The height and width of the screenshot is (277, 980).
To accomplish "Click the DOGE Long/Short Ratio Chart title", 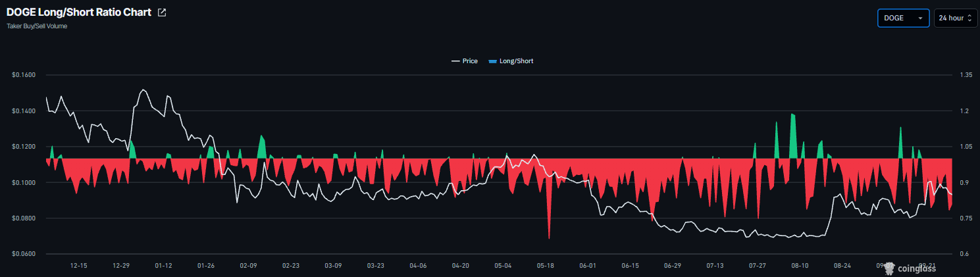I will pyautogui.click(x=79, y=13).
